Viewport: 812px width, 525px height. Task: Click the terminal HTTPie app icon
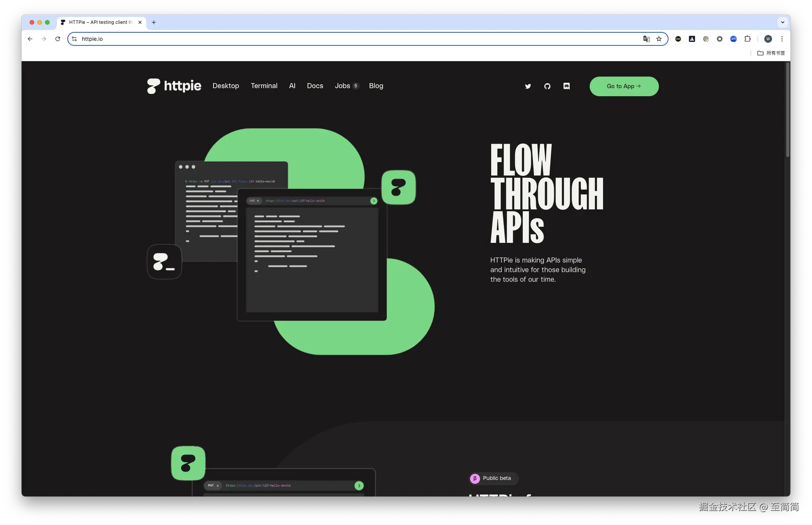(x=164, y=262)
